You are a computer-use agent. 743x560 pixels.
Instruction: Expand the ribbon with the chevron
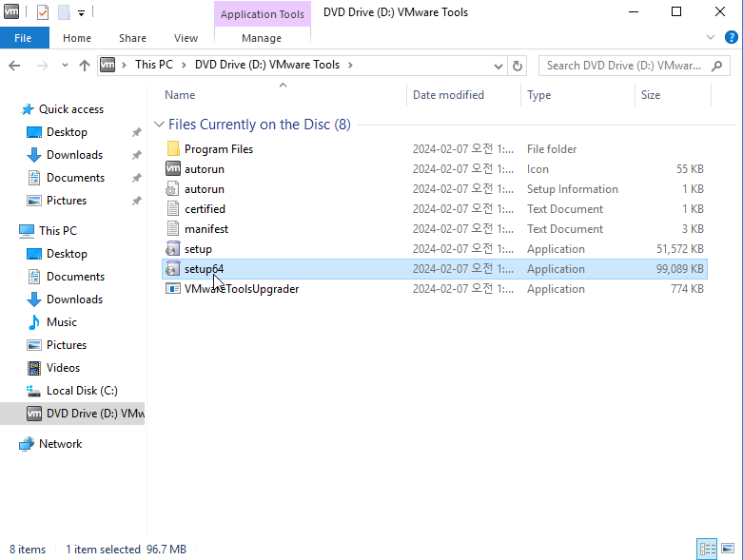[711, 37]
